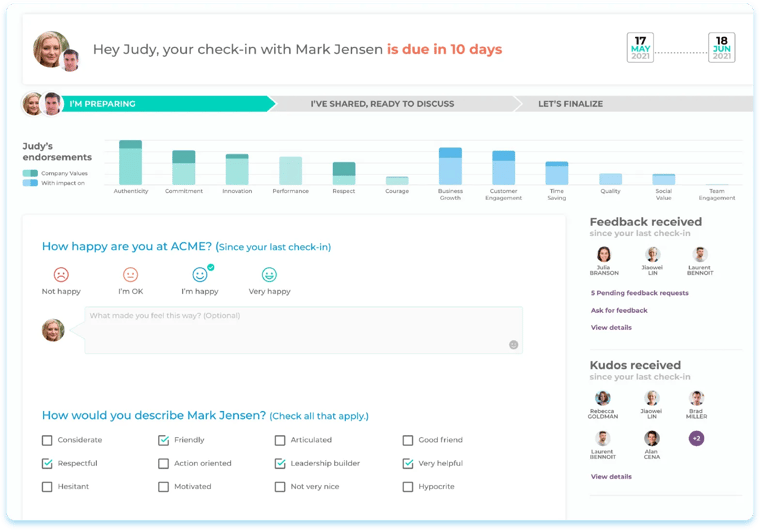Image resolution: width=760 pixels, height=530 pixels.
Task: Check the Good friend checkbox
Action: (x=408, y=440)
